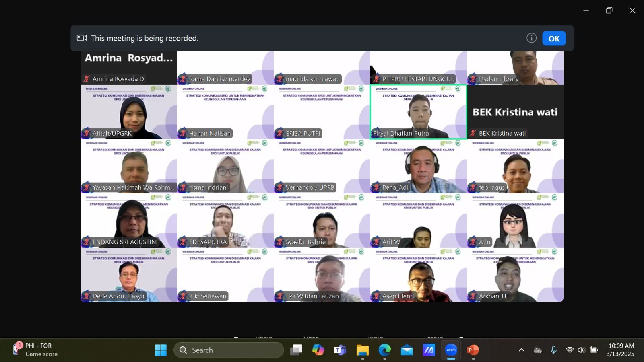Launch Microsoft Teams from taskbar
This screenshot has width=644, height=362.
[340, 350]
